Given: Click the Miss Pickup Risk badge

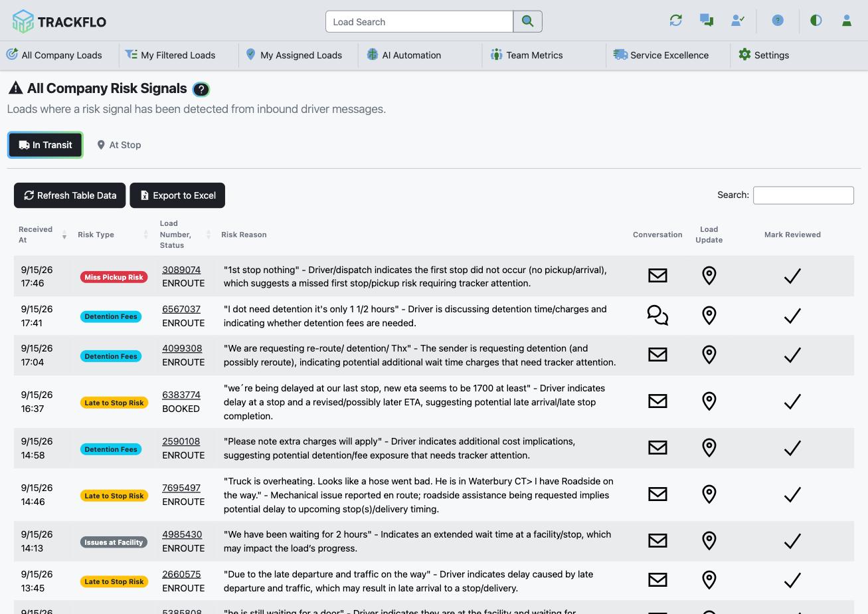Looking at the screenshot, I should pyautogui.click(x=114, y=277).
